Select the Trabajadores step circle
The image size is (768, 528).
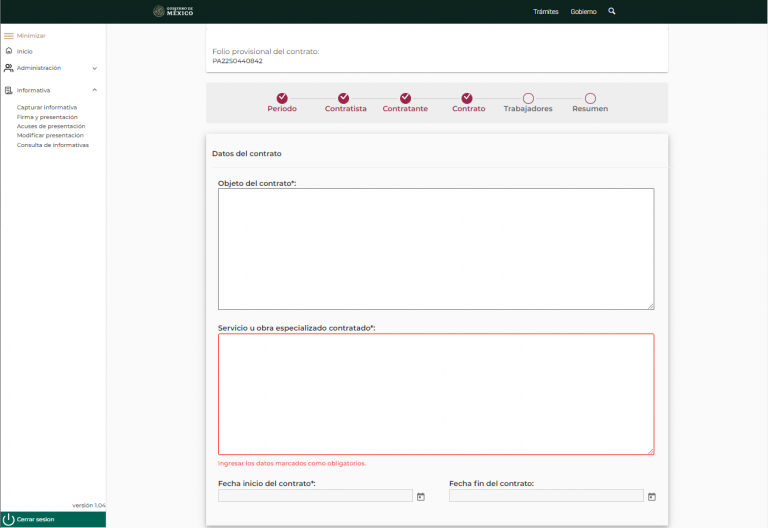coord(528,98)
